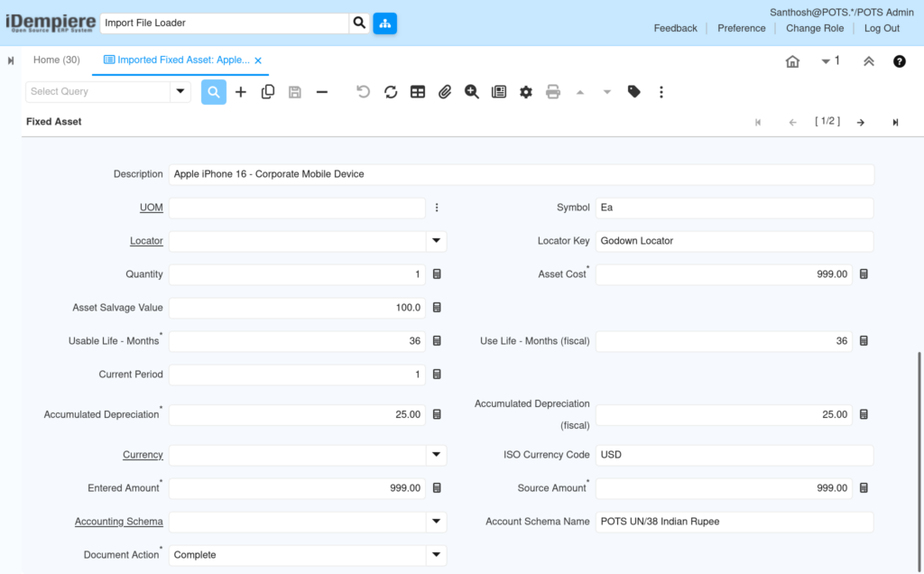
Task: Open calculator for Current Period
Action: (x=437, y=375)
